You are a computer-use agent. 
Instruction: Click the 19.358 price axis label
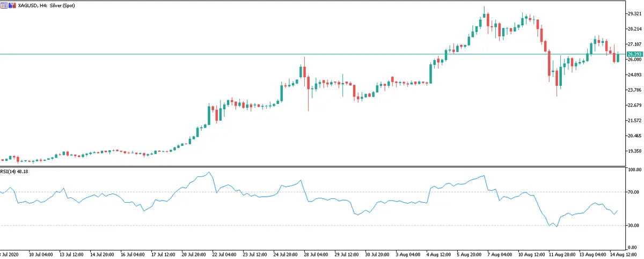[x=634, y=151]
